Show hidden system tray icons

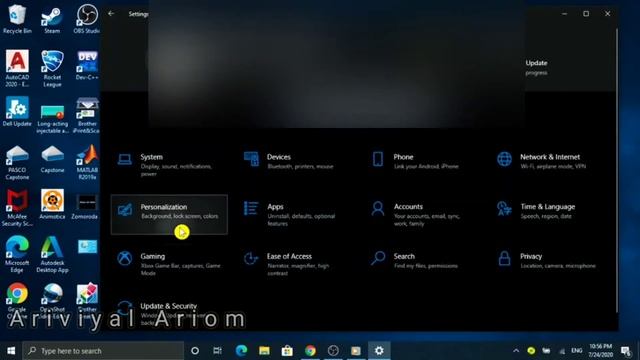(x=516, y=351)
